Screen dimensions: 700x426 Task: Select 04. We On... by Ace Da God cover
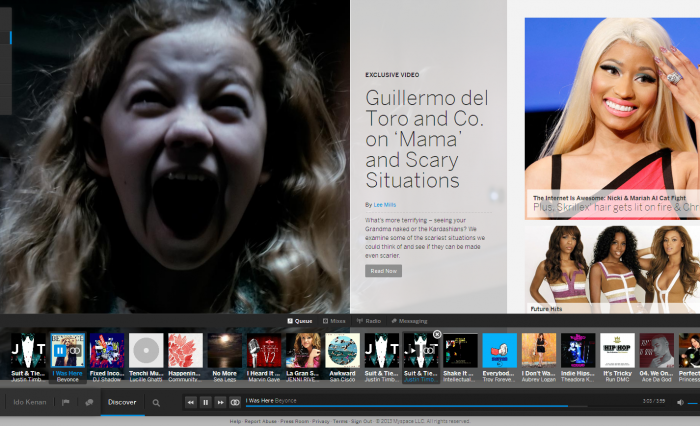(x=657, y=351)
